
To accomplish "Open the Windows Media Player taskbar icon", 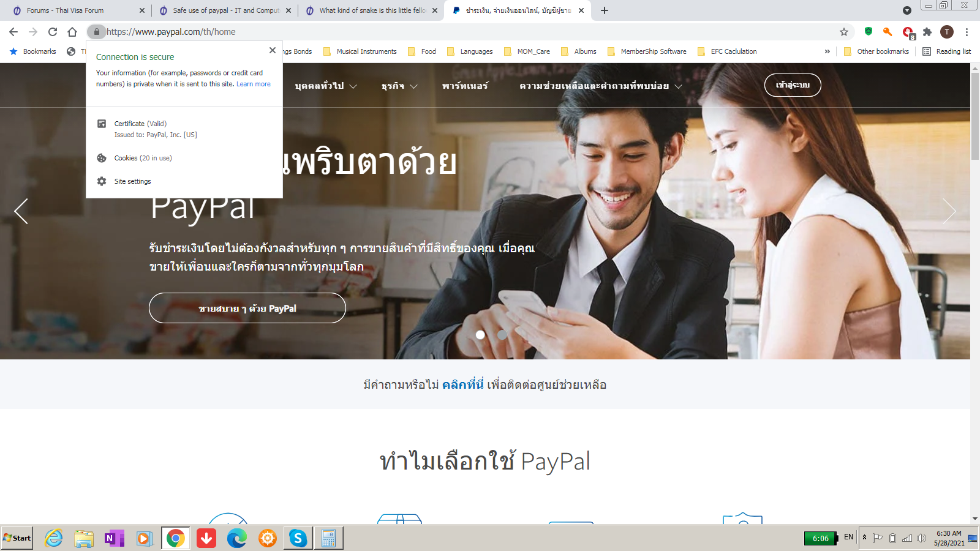I will [x=145, y=538].
